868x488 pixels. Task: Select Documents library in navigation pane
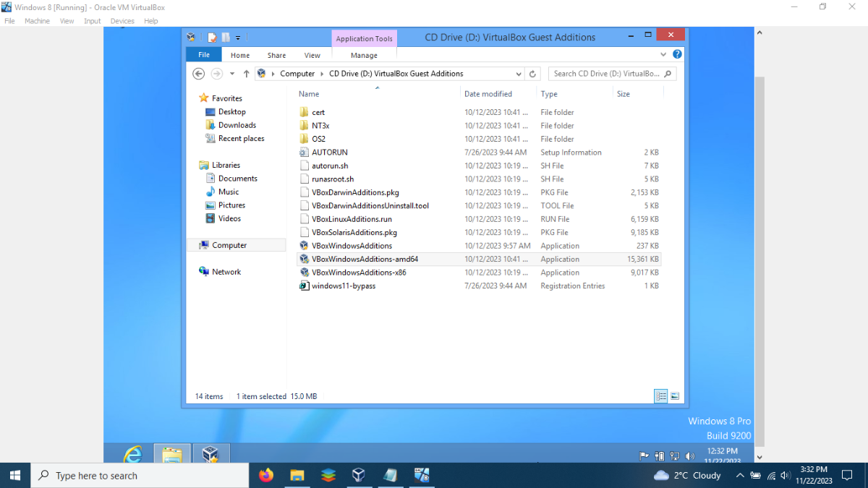pos(238,179)
